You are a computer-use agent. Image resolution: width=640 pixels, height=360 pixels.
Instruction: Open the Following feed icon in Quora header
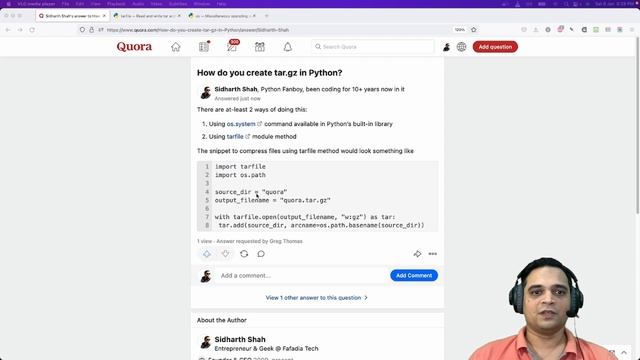pyautogui.click(x=204, y=47)
